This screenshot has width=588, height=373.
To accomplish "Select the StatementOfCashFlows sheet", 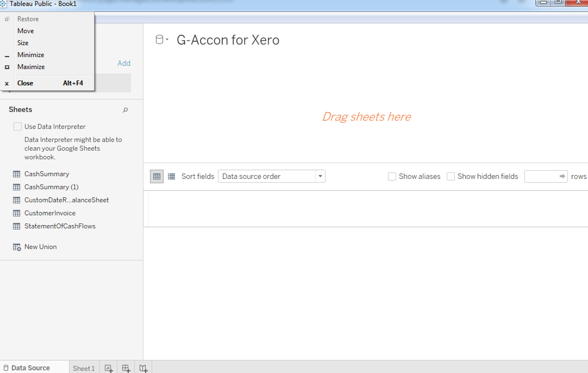I will pyautogui.click(x=60, y=226).
